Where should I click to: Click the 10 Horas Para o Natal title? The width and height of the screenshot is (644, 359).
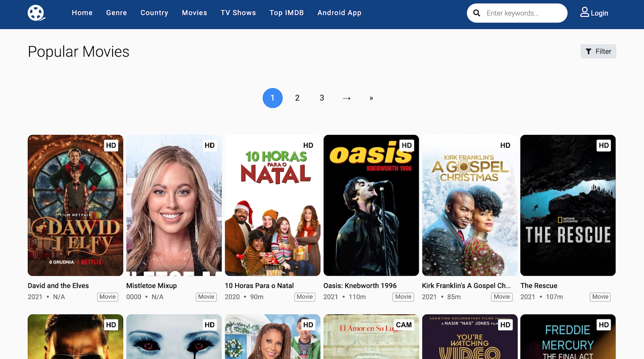(259, 286)
